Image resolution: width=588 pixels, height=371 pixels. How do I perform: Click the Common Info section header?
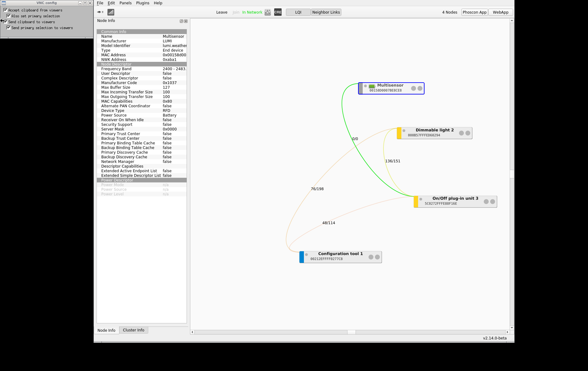click(142, 32)
